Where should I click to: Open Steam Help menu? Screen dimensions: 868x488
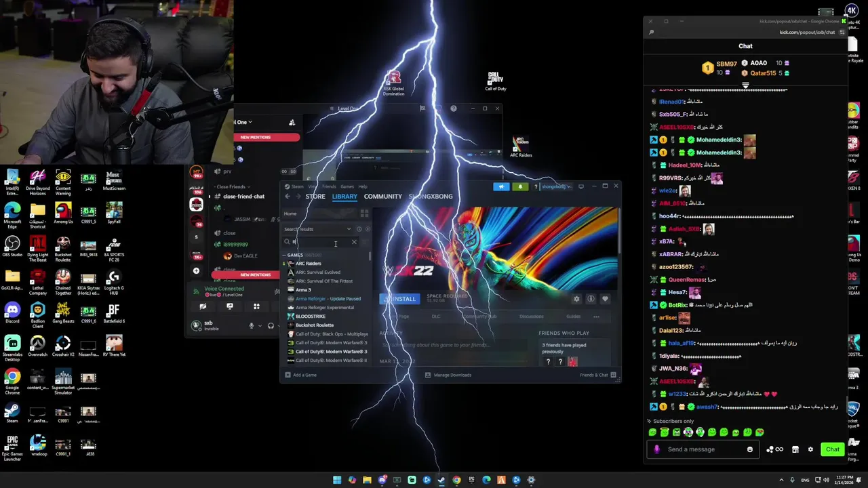click(x=363, y=186)
